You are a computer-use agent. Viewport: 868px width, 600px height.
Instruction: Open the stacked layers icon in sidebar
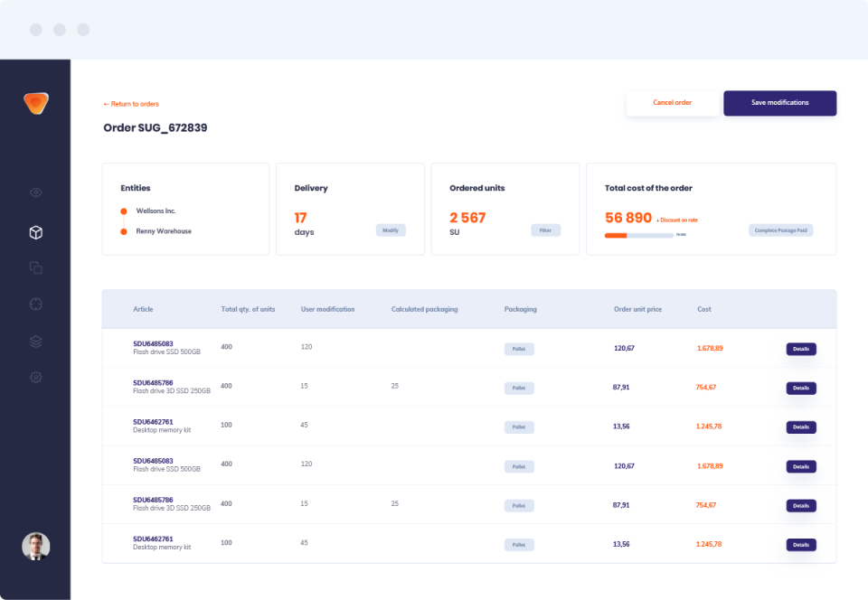pyautogui.click(x=36, y=341)
